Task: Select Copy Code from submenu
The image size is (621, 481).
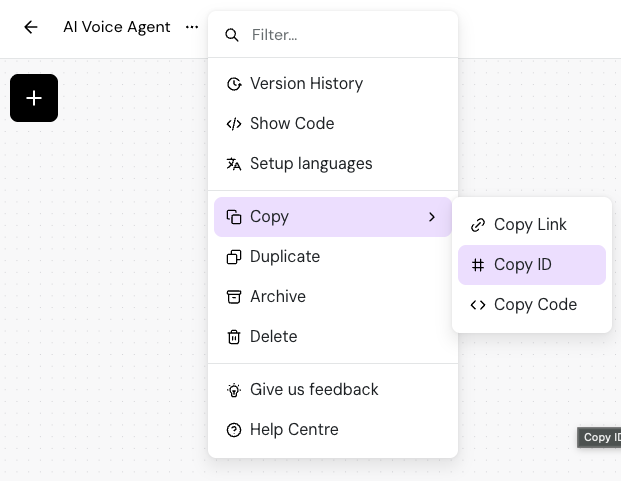Action: (x=534, y=305)
